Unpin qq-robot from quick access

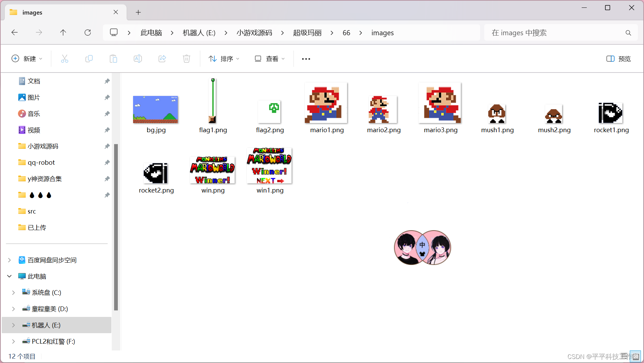pyautogui.click(x=107, y=162)
